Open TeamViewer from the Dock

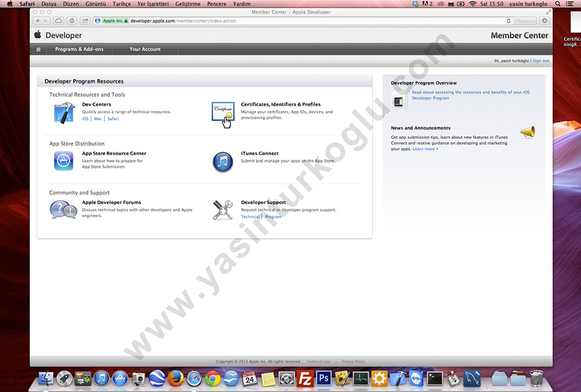point(417,379)
